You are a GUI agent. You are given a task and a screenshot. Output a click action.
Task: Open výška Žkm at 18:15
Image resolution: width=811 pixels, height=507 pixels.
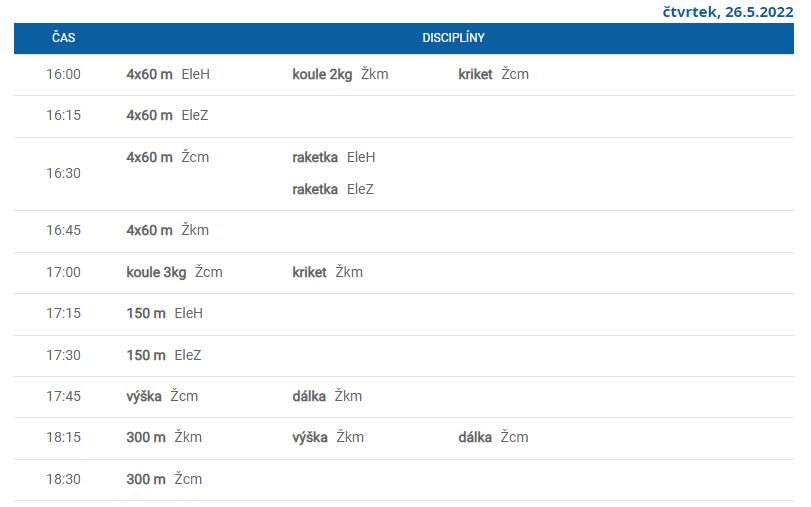(x=328, y=437)
